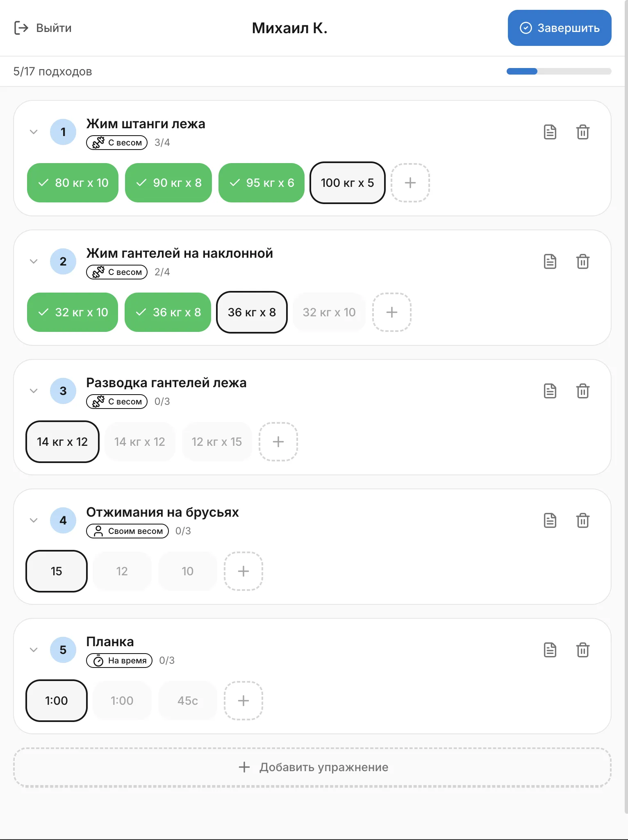Image resolution: width=628 pixels, height=840 pixels.
Task: Add a new set to Жим штанги лежа
Action: click(x=410, y=183)
